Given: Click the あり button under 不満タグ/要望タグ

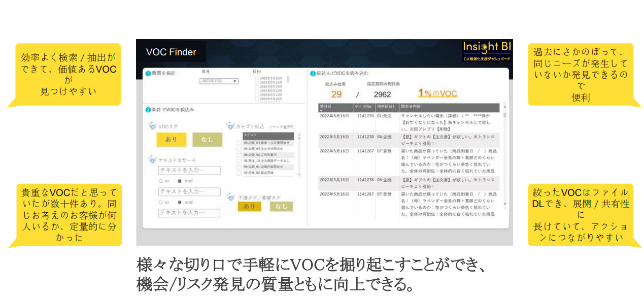Looking at the screenshot, I should click(x=250, y=206).
